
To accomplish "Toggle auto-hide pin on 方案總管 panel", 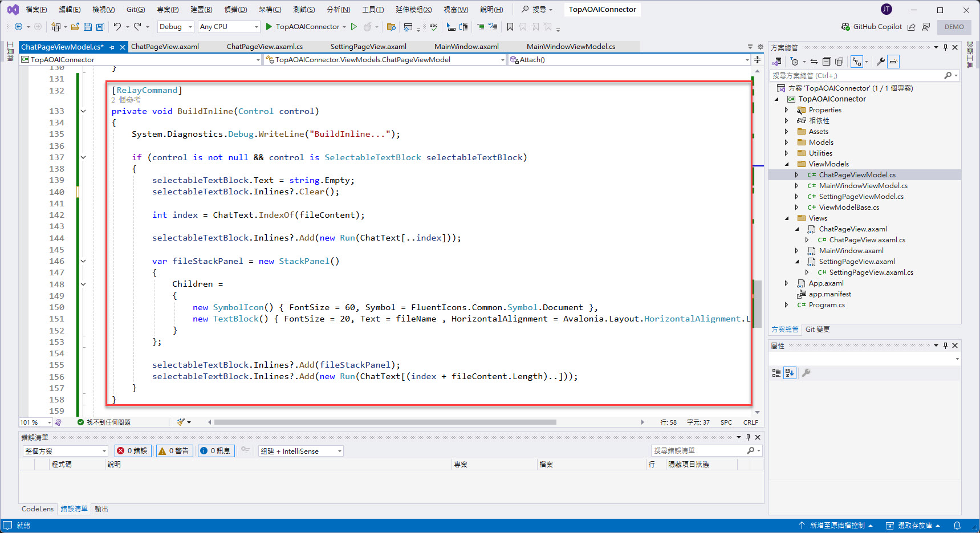I will [945, 47].
